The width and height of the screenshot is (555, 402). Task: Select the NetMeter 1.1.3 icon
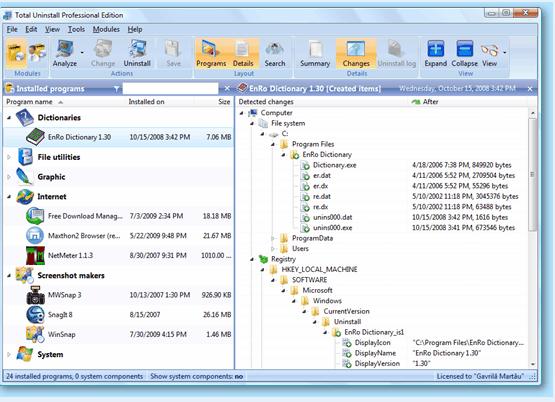click(x=35, y=255)
